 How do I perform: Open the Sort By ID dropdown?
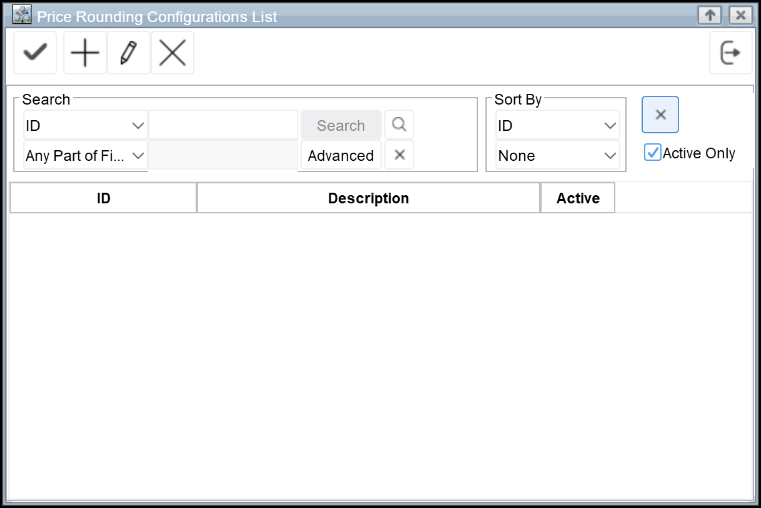point(557,126)
